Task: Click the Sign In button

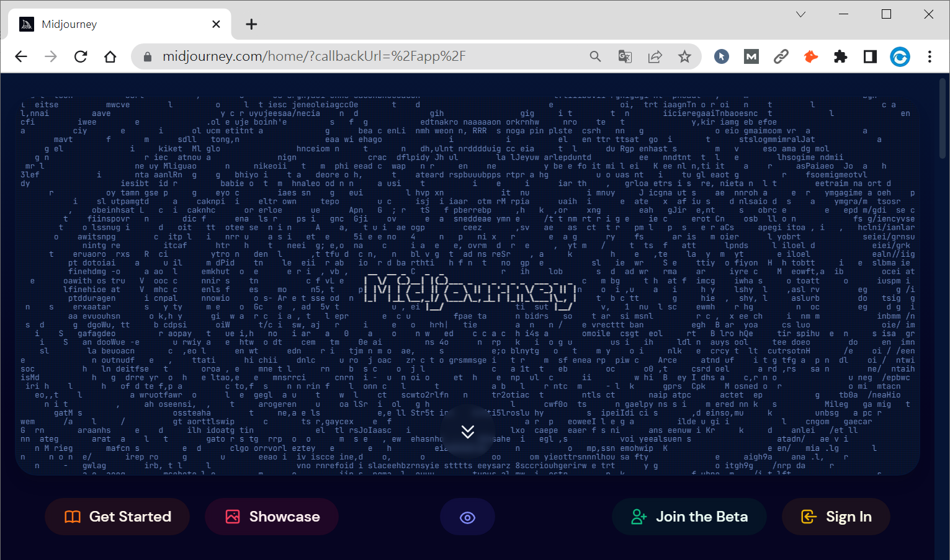Action: pyautogui.click(x=836, y=517)
